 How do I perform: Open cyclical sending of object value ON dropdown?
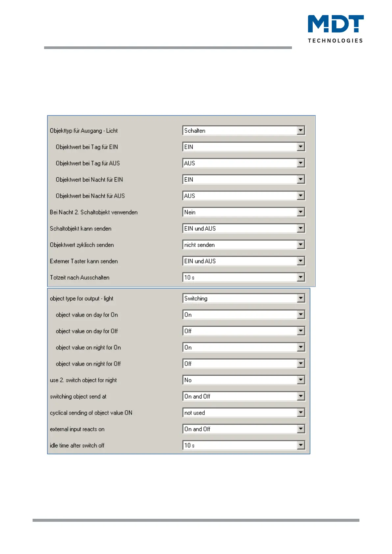pos(301,413)
